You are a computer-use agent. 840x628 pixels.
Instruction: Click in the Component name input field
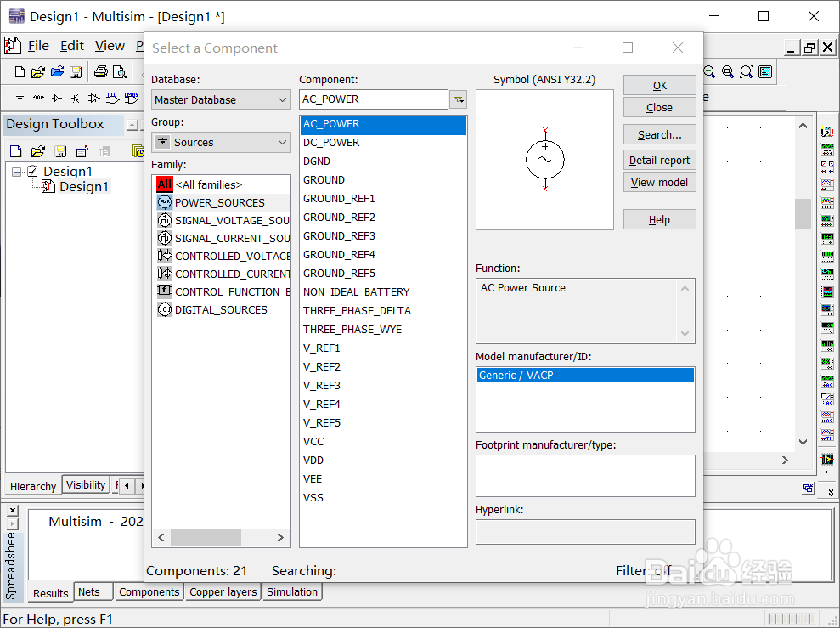(374, 99)
